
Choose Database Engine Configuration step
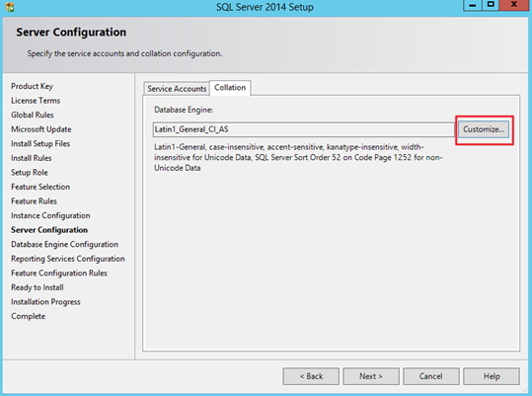click(x=64, y=244)
